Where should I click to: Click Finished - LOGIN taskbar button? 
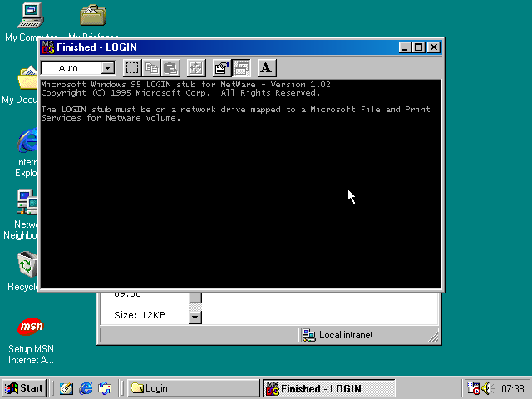pyautogui.click(x=329, y=388)
